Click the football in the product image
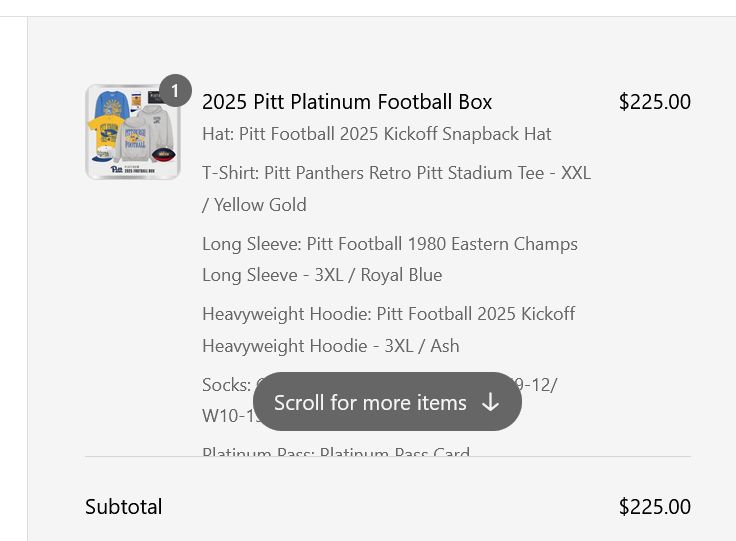Image resolution: width=736 pixels, height=541 pixels. click(x=164, y=155)
